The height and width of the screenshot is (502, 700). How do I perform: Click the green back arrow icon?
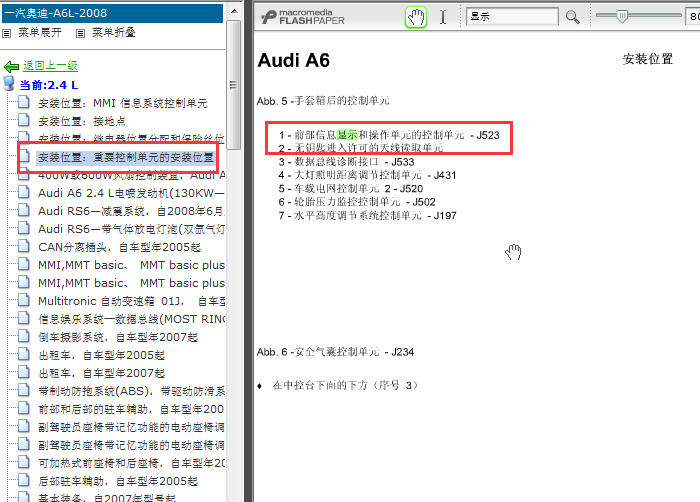(11, 67)
